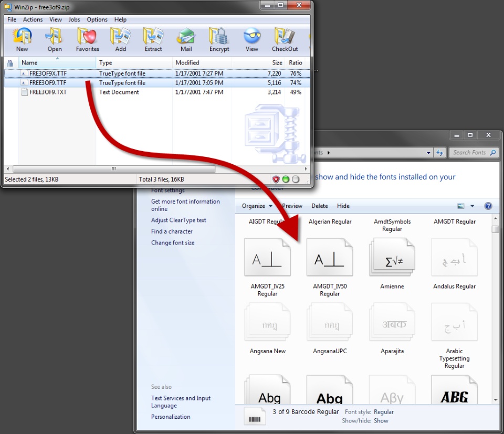Open the view options dropdown arrow
The image size is (504, 434).
tap(472, 206)
